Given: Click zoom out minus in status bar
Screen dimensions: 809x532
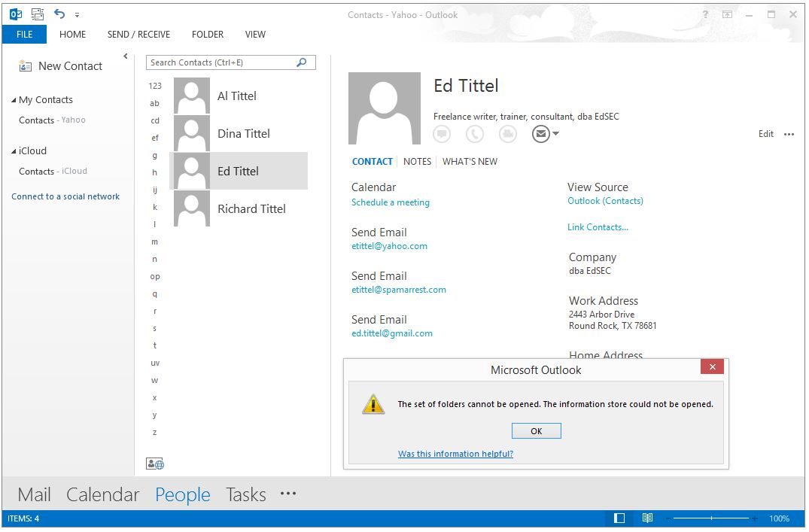Looking at the screenshot, I should 669,518.
